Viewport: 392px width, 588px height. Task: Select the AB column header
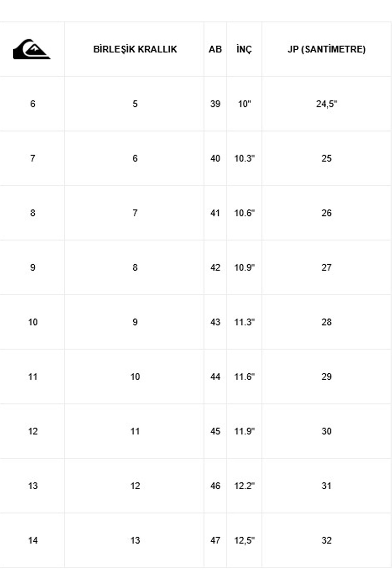click(x=215, y=49)
